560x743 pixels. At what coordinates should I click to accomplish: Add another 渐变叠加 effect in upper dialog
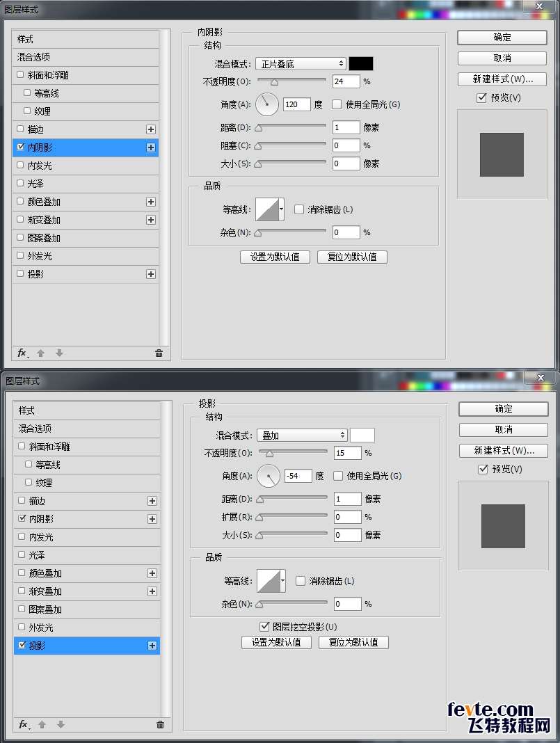[x=151, y=220]
